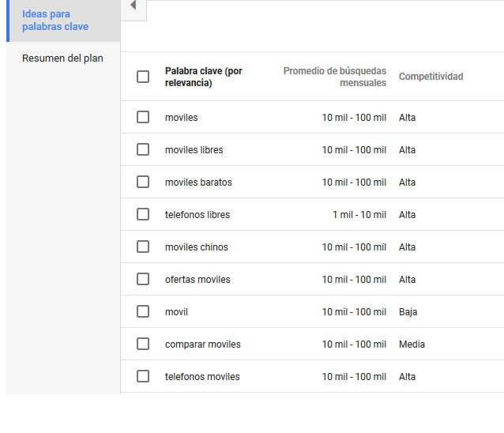
Task: Tick the 'moviles baratos' row checkbox
Action: click(143, 182)
